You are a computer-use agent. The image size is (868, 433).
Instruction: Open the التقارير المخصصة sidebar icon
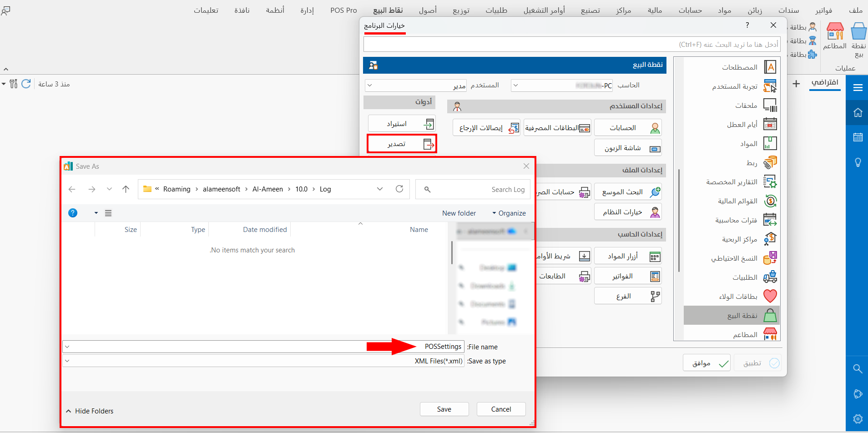click(x=771, y=181)
